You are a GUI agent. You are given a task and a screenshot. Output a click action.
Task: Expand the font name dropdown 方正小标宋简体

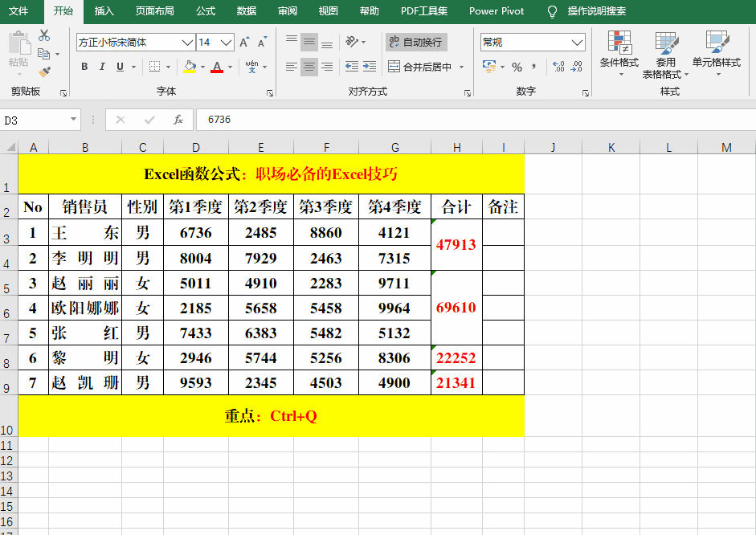(x=187, y=42)
